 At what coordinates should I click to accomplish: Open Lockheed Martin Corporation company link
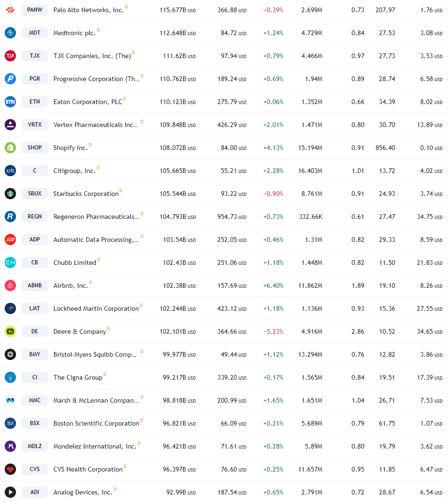[96, 308]
